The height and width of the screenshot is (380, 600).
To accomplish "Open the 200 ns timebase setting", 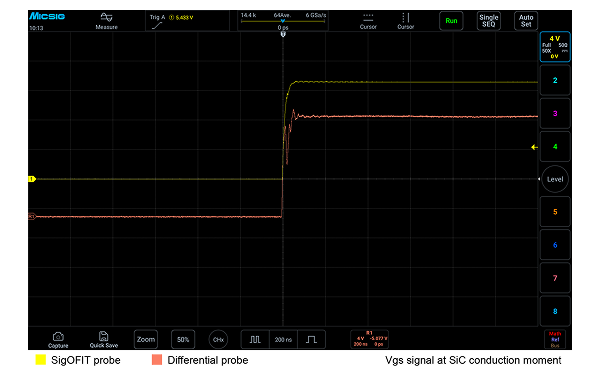I will [x=283, y=339].
